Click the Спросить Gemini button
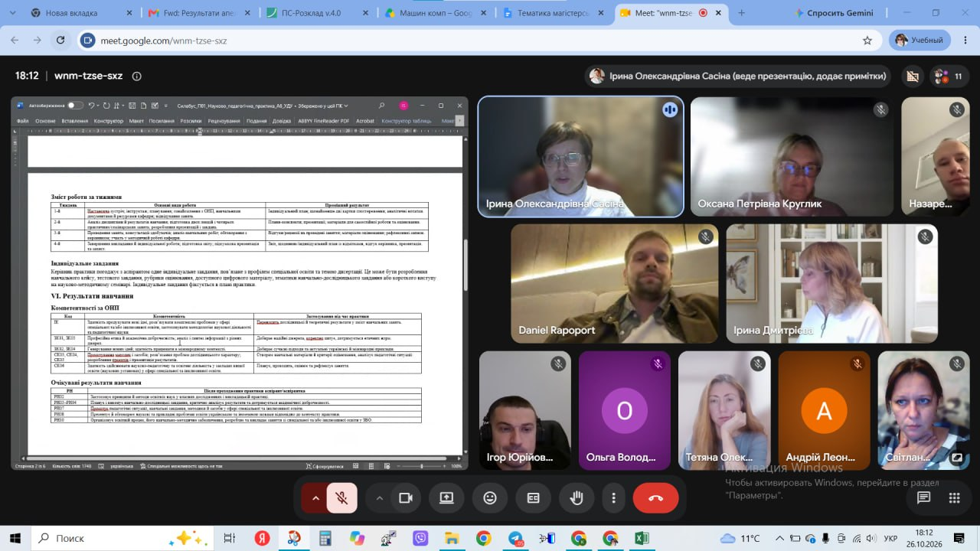 pos(834,13)
